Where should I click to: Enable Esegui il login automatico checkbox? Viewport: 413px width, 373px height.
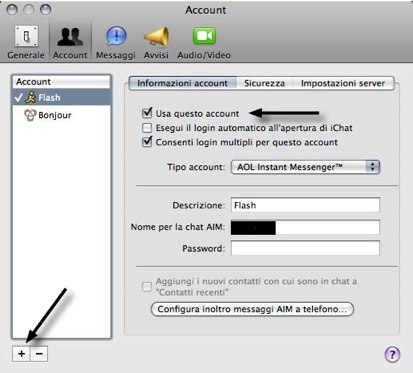coord(147,128)
